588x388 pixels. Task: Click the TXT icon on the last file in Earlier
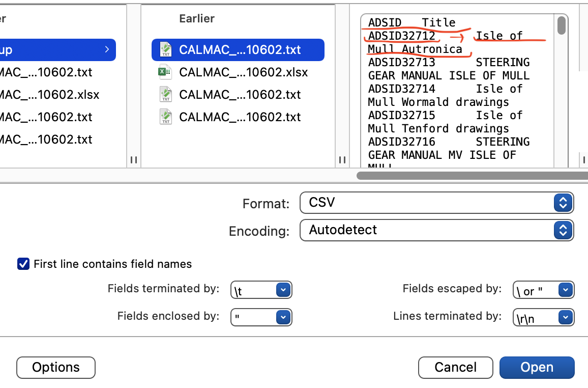[x=165, y=117]
